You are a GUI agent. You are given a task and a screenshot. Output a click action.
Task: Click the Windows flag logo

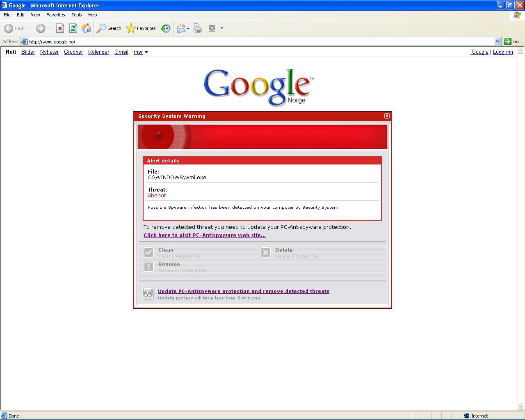[x=518, y=15]
